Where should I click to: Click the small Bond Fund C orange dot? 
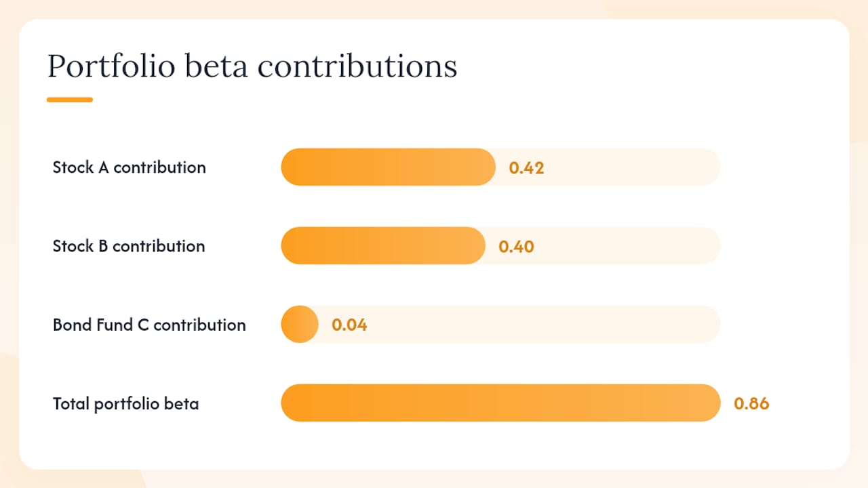click(x=300, y=324)
